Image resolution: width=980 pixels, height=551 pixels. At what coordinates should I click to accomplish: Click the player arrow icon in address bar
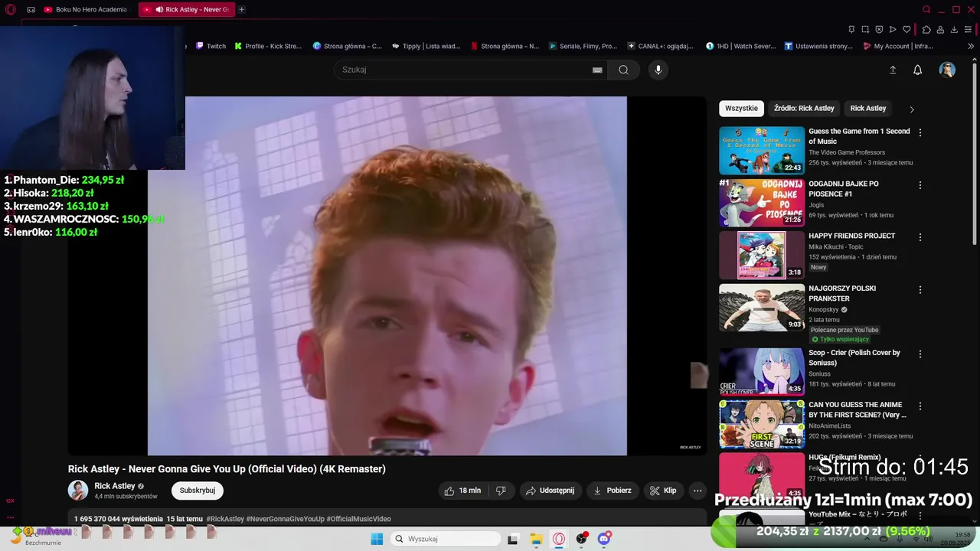[893, 30]
